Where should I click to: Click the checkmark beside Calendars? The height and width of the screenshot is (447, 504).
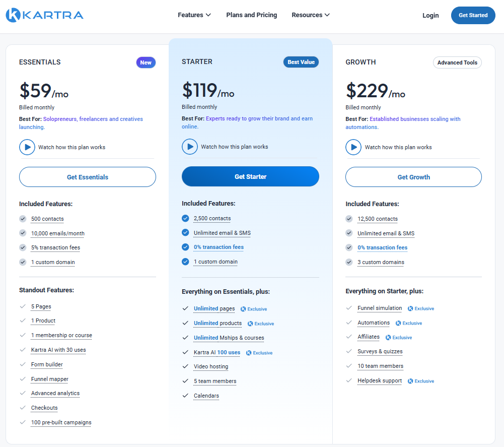point(185,396)
